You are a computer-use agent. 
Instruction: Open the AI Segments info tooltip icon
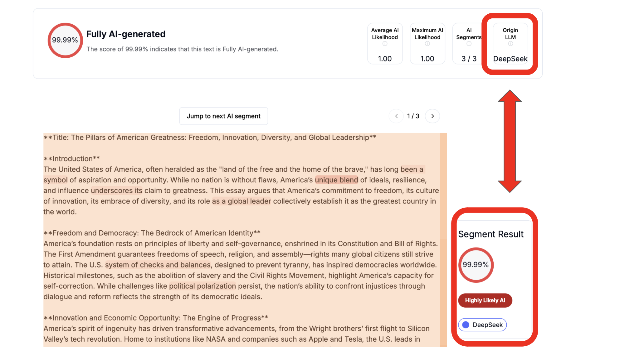[x=469, y=44]
